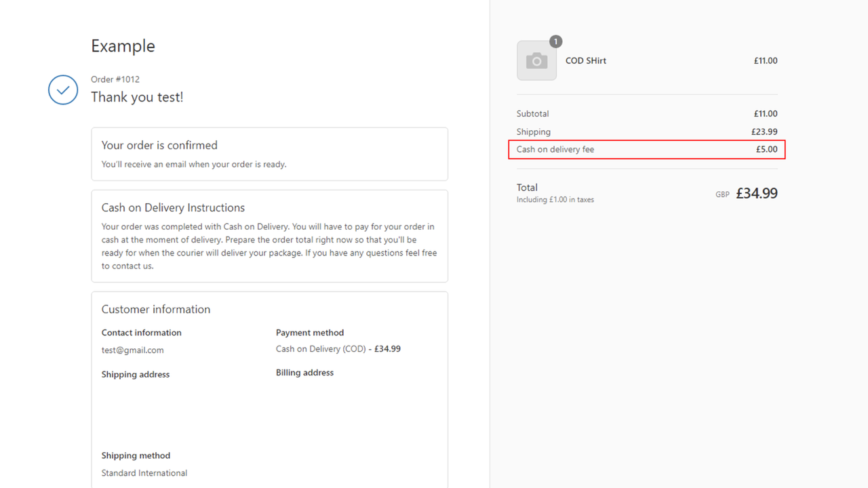868x488 pixels.
Task: Select the Standard International shipping method
Action: (144, 472)
